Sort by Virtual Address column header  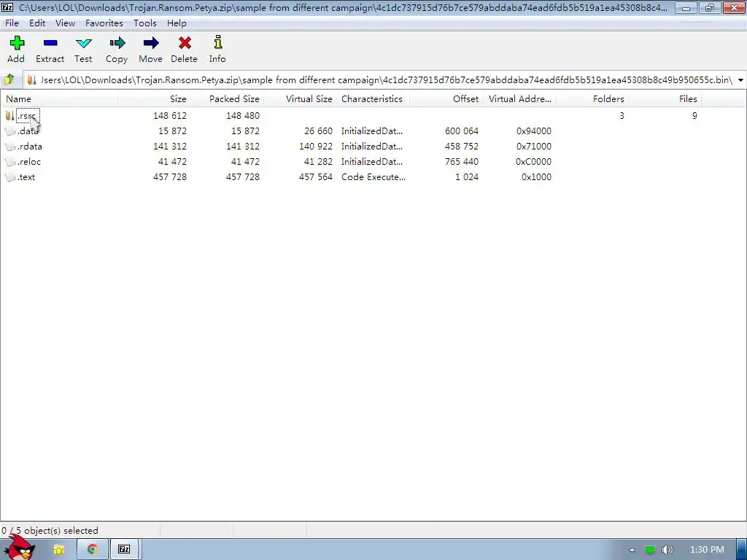pos(519,99)
